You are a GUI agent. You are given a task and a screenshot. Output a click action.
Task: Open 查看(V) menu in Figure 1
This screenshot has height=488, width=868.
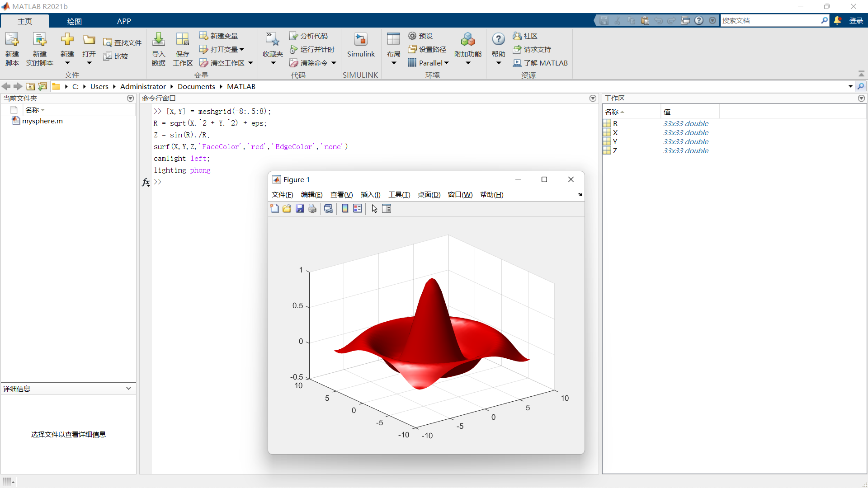pos(341,194)
